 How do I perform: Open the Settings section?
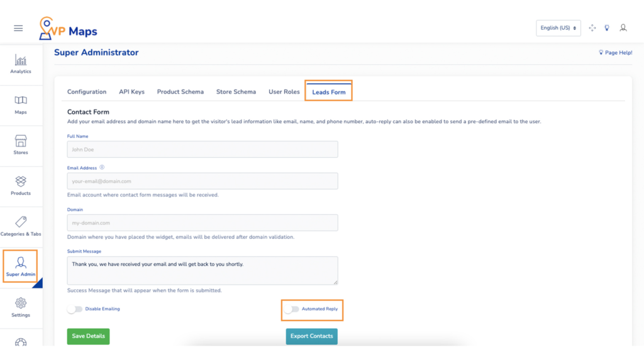pos(21,308)
